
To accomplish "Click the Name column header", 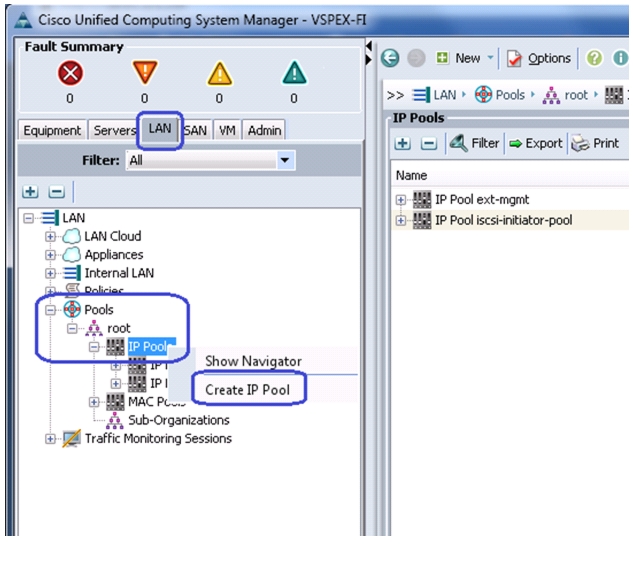I will point(411,175).
